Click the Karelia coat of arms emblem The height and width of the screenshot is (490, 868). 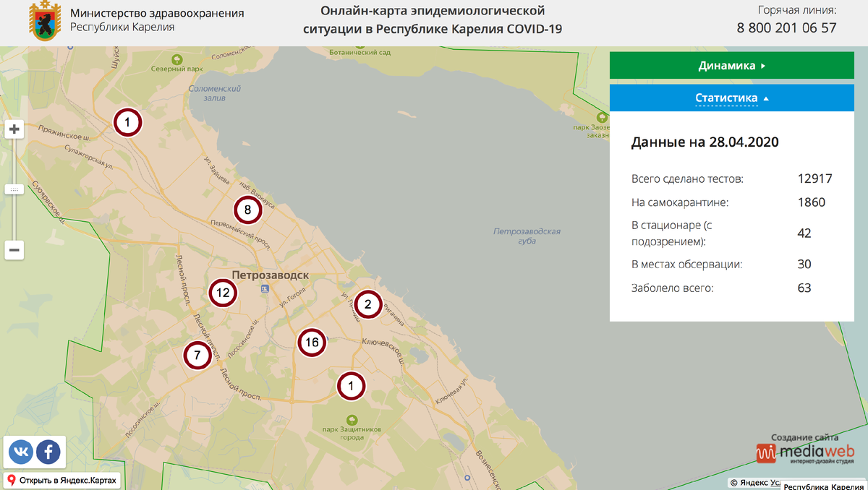point(43,22)
